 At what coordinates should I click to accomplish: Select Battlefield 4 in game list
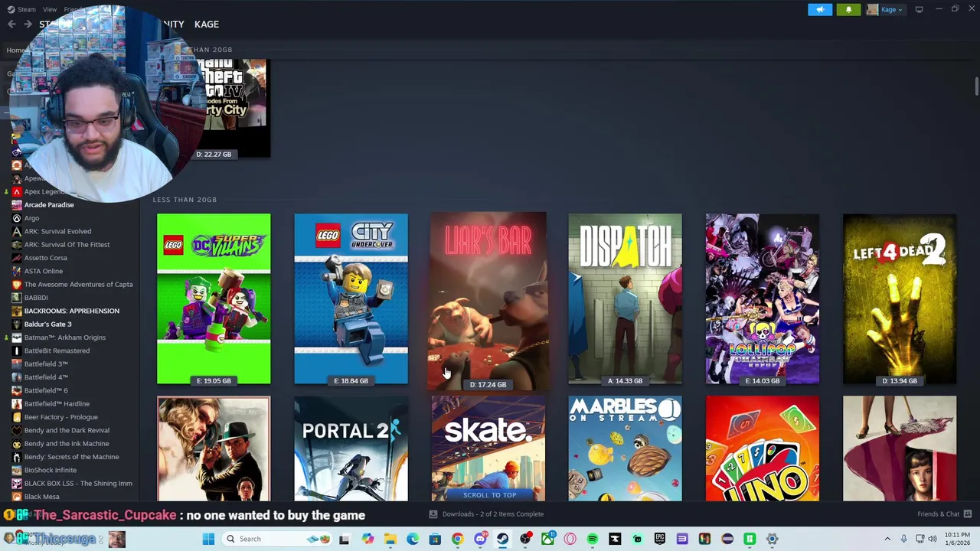(x=46, y=377)
